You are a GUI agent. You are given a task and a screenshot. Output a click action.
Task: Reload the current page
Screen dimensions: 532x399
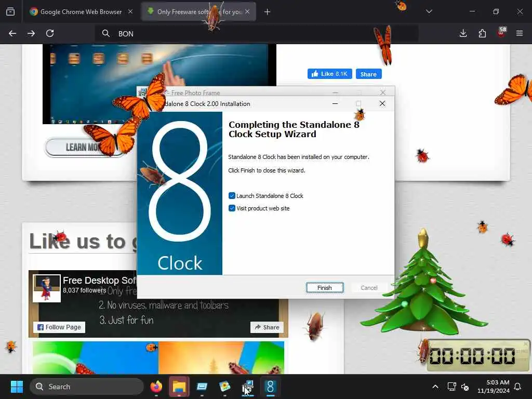coord(50,33)
